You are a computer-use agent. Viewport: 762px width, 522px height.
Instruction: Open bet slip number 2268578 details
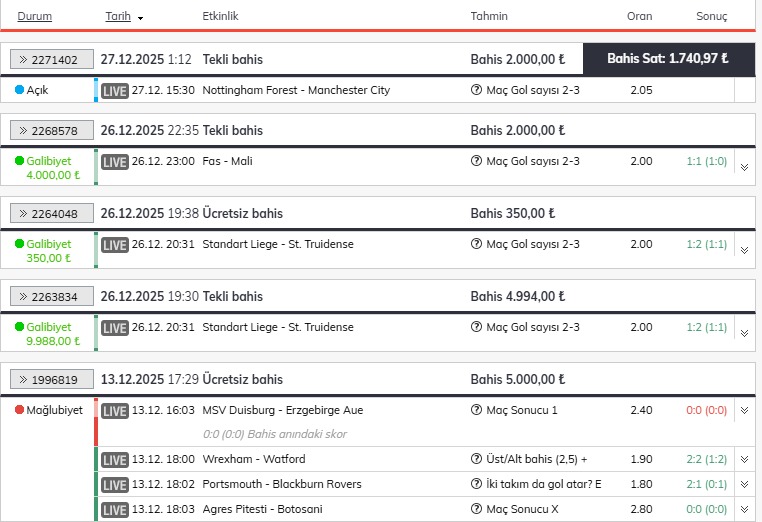click(52, 130)
